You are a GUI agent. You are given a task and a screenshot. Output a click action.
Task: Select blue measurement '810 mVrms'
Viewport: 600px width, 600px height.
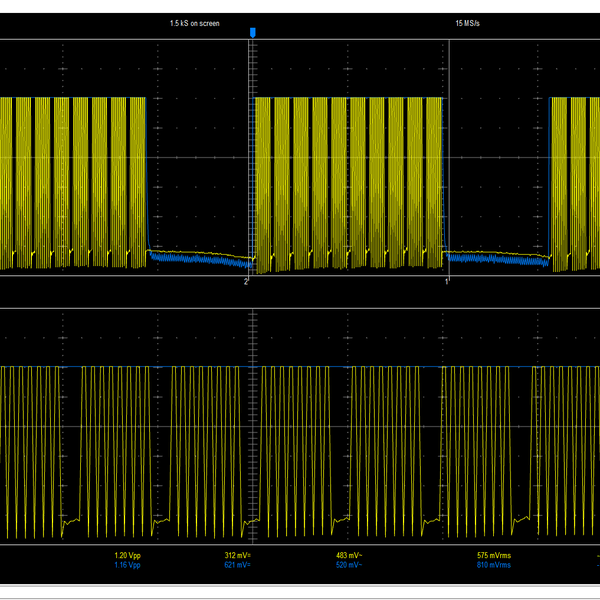point(494,565)
